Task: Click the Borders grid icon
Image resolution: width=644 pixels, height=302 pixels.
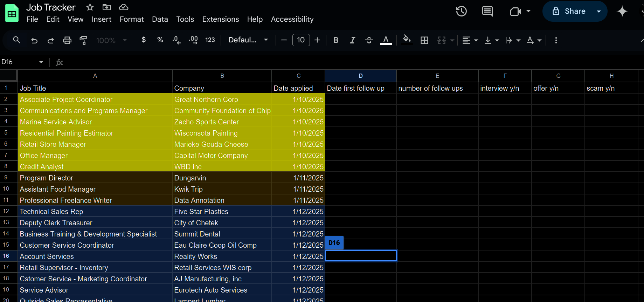Action: click(x=424, y=40)
